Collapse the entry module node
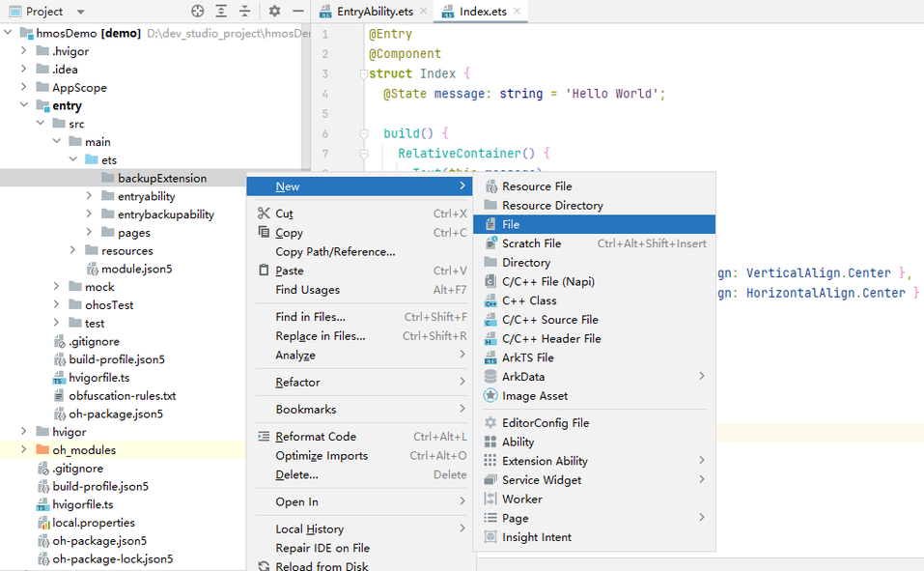This screenshot has width=924, height=571. click(24, 105)
